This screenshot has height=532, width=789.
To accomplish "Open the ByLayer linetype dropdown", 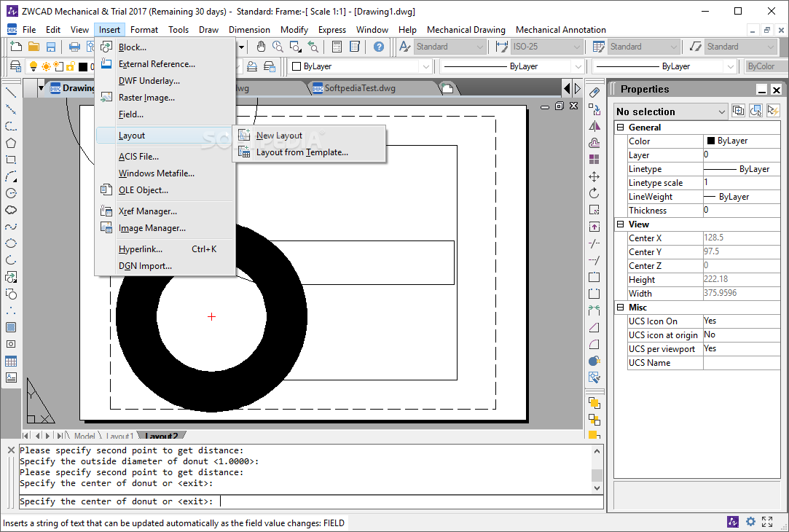I will [x=512, y=66].
